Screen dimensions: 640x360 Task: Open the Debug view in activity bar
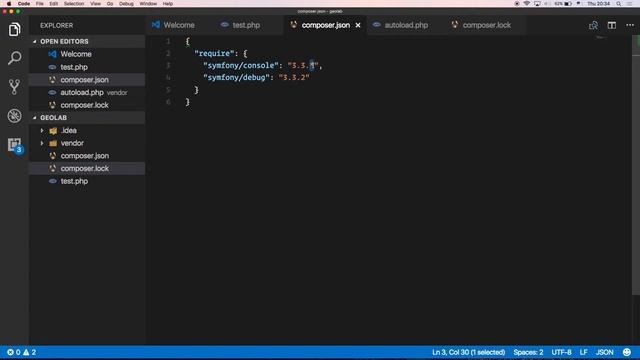pos(14,116)
